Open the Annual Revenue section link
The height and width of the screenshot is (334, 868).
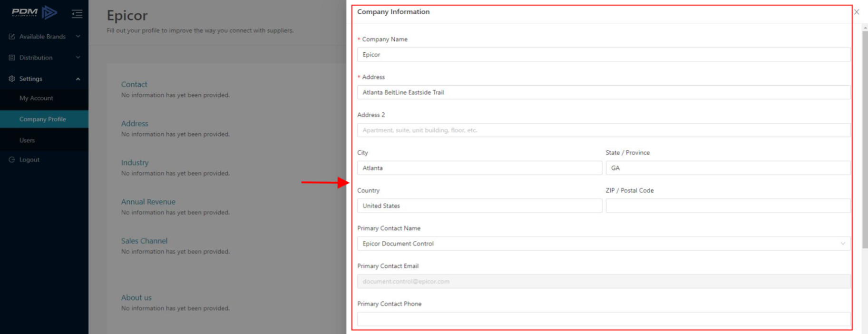148,202
